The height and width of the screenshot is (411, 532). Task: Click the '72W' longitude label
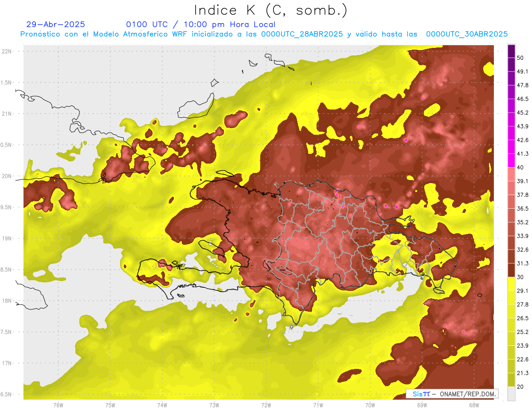[266, 405]
